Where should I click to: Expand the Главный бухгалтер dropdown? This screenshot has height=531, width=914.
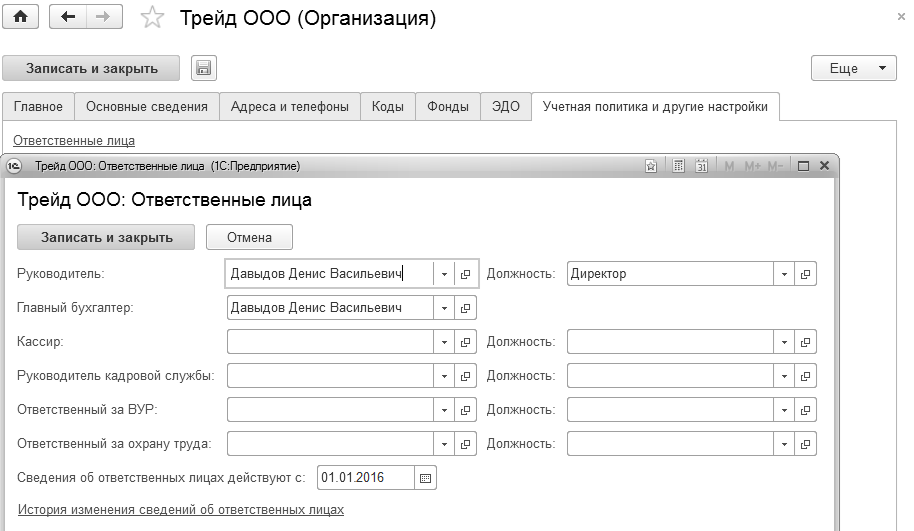tap(445, 308)
